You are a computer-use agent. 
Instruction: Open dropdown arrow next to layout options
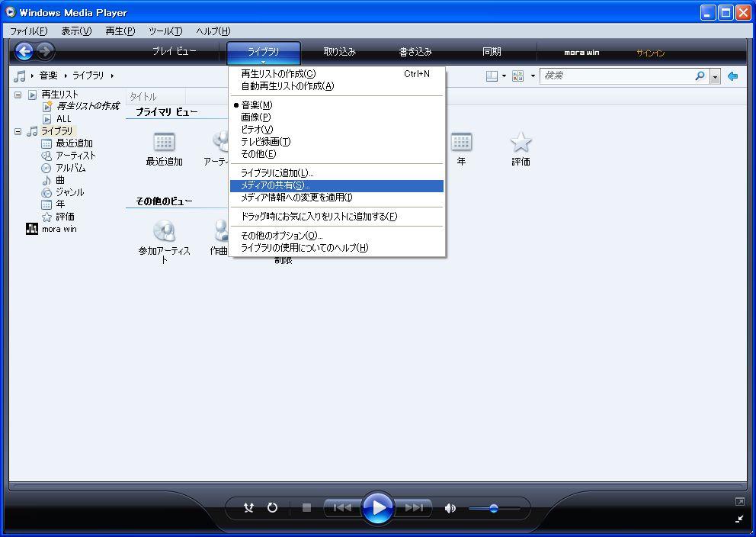(x=504, y=76)
